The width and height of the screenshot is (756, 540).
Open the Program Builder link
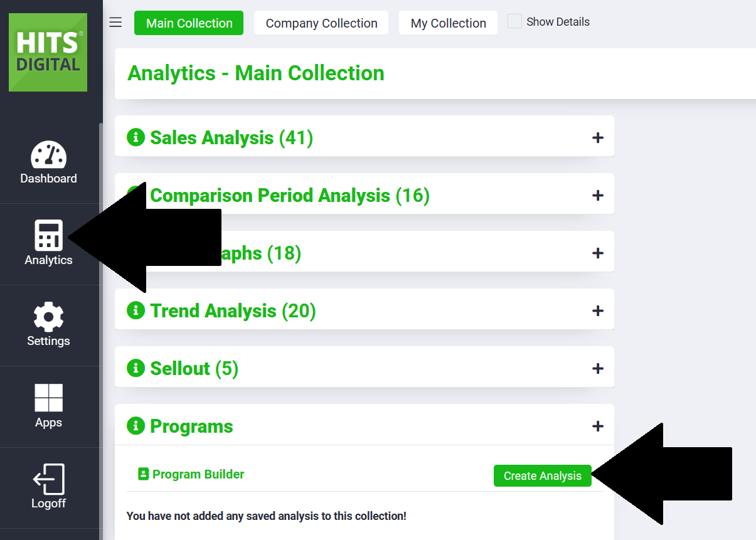198,474
